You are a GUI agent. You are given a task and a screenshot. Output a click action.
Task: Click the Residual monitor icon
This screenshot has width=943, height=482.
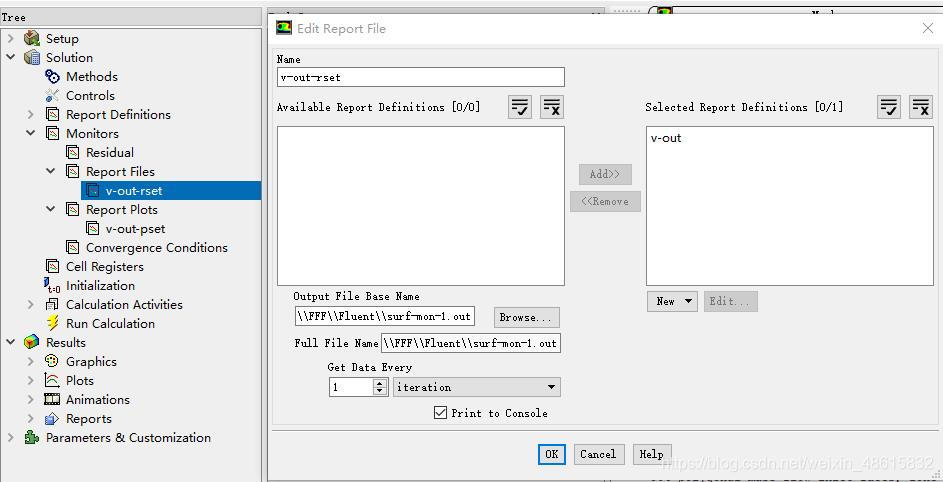pos(73,153)
